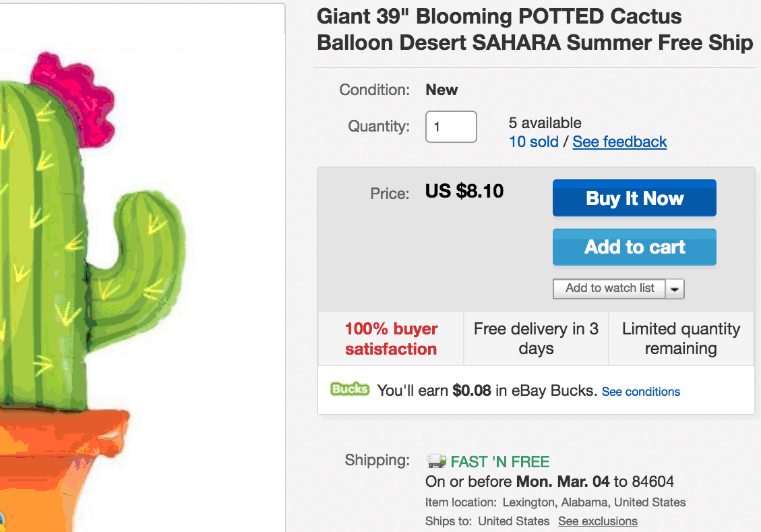Open the shipping "See exclusions" link
The image size is (761, 532).
tap(597, 521)
